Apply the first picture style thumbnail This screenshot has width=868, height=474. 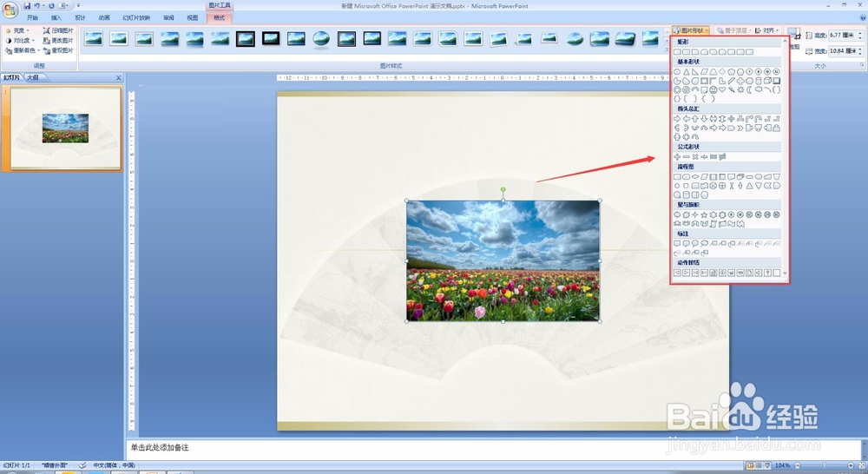click(94, 39)
